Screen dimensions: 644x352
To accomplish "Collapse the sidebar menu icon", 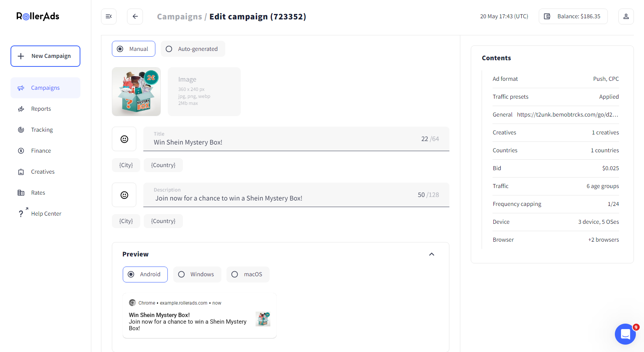I will 109,16.
